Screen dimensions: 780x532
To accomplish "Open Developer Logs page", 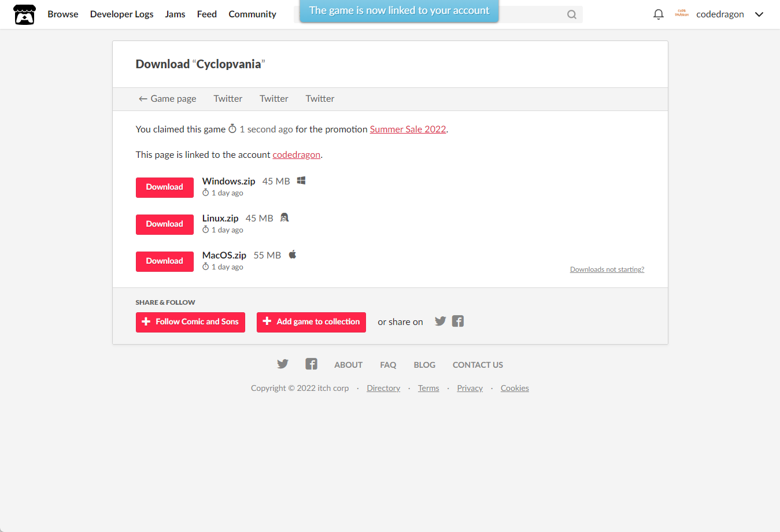I will click(122, 14).
